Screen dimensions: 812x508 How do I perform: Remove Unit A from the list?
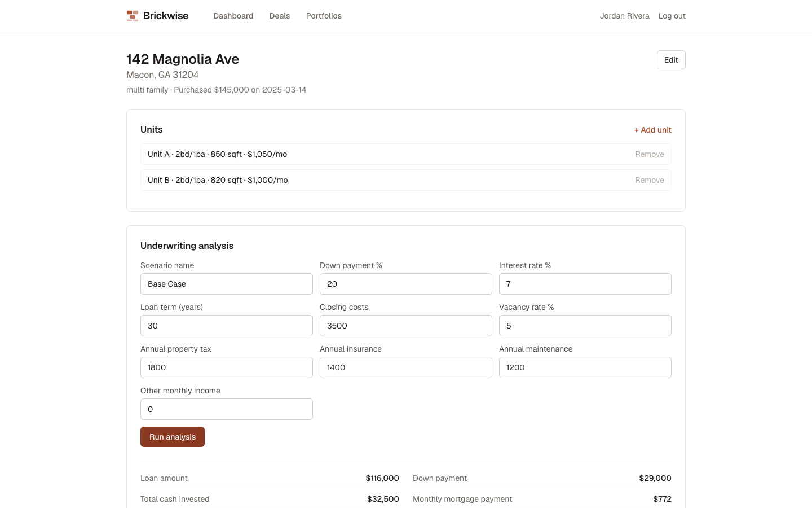(x=650, y=154)
